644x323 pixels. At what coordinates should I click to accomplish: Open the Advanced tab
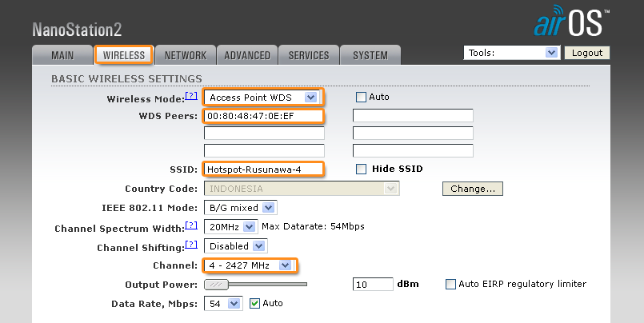[247, 55]
